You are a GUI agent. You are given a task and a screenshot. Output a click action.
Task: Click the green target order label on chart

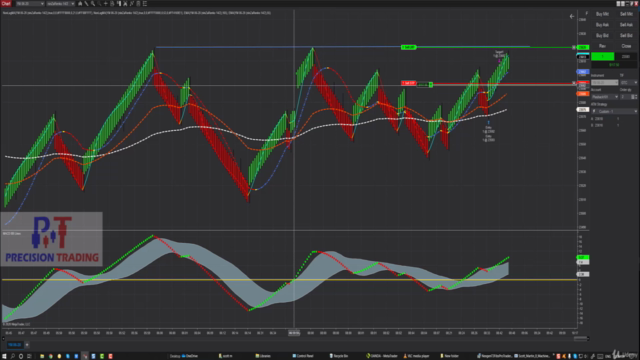tap(409, 47)
